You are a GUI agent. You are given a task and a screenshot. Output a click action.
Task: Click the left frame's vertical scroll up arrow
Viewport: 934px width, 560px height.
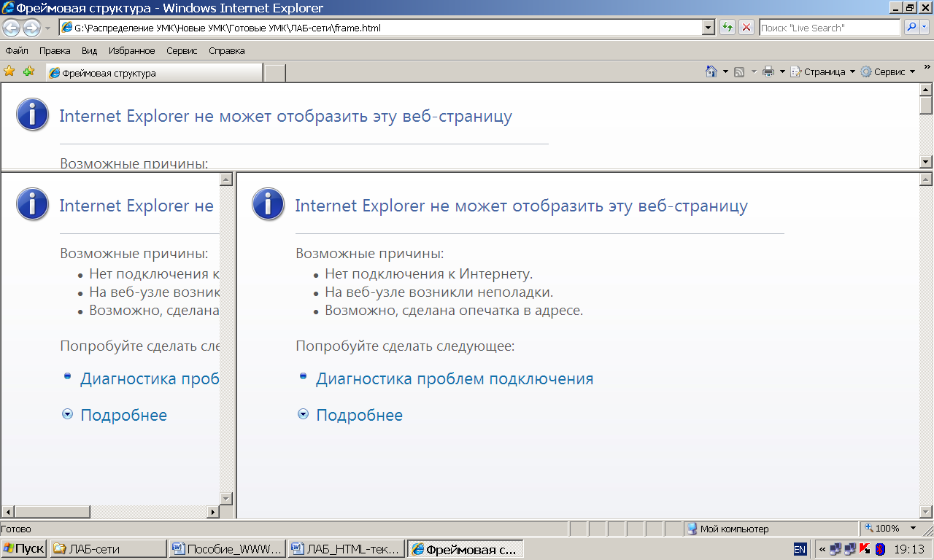click(226, 179)
